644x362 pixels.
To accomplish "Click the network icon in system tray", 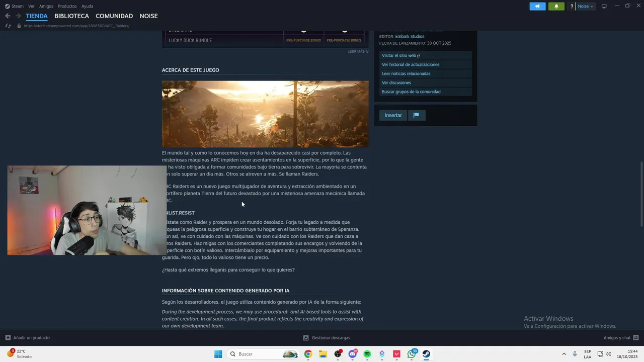I will [x=600, y=354].
